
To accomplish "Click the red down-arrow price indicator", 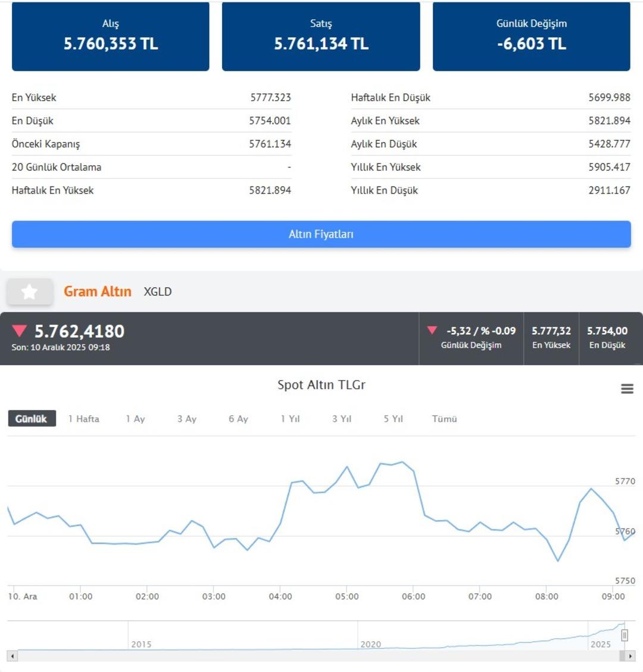I will tap(20, 331).
